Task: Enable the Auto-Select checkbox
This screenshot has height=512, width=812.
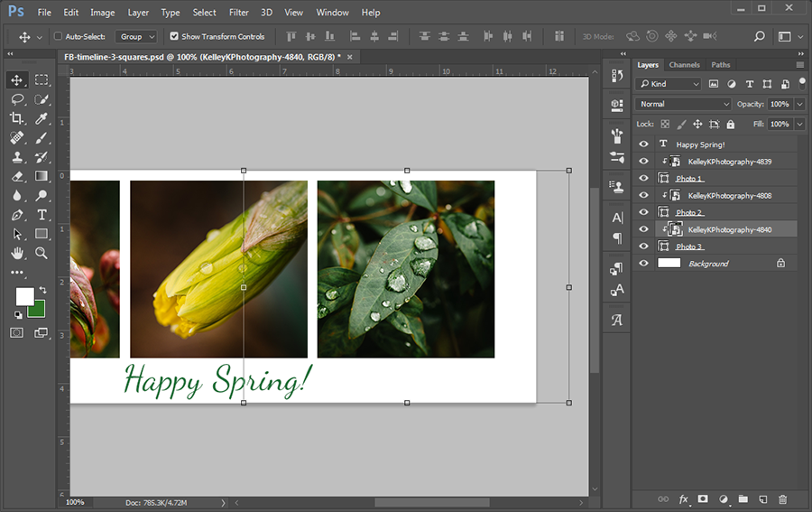Action: 58,36
